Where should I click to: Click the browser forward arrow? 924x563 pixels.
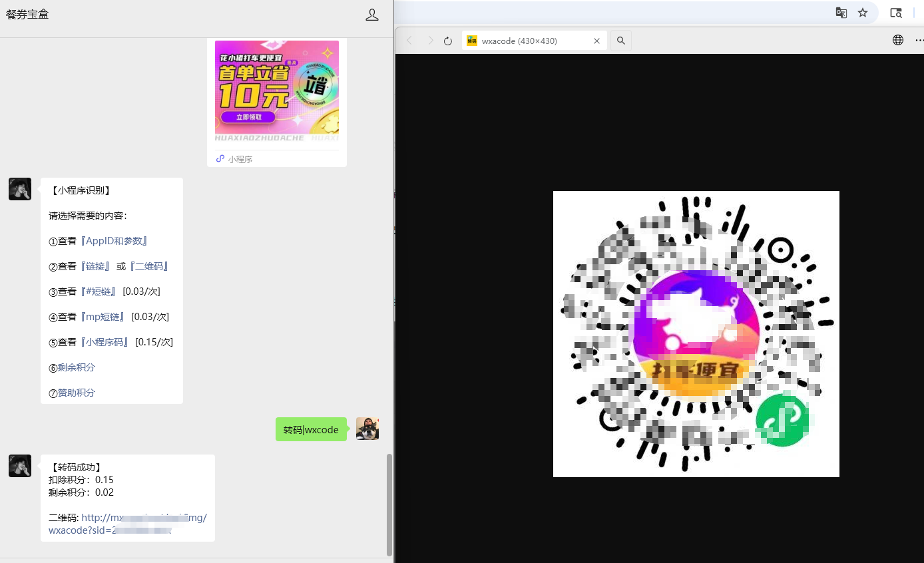(429, 41)
